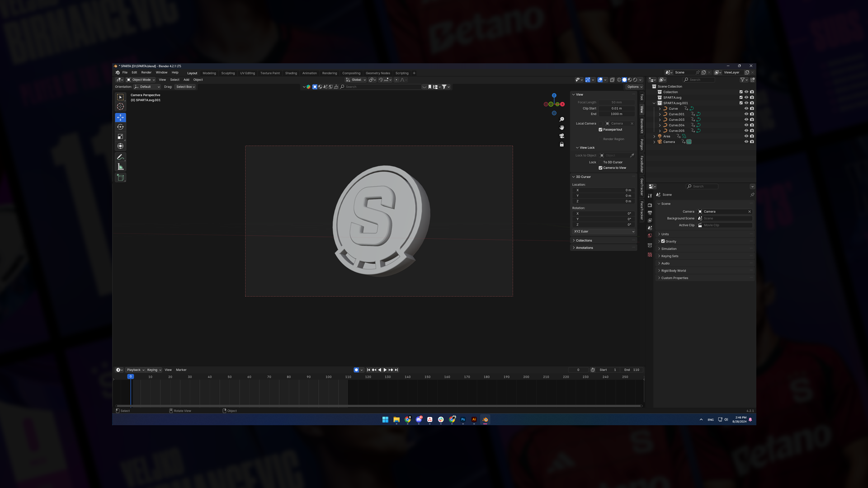868x488 pixels.
Task: Switch to wireframe viewport shading
Action: (x=619, y=80)
